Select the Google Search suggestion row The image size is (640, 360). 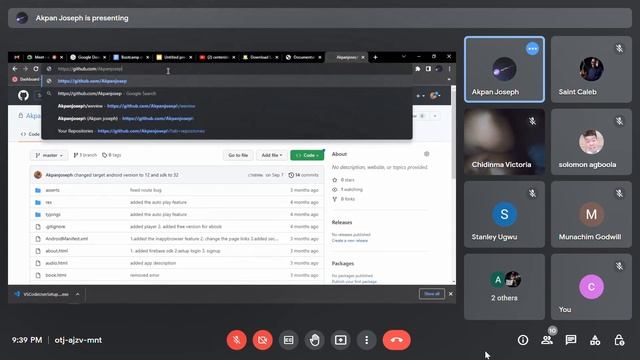click(x=227, y=93)
